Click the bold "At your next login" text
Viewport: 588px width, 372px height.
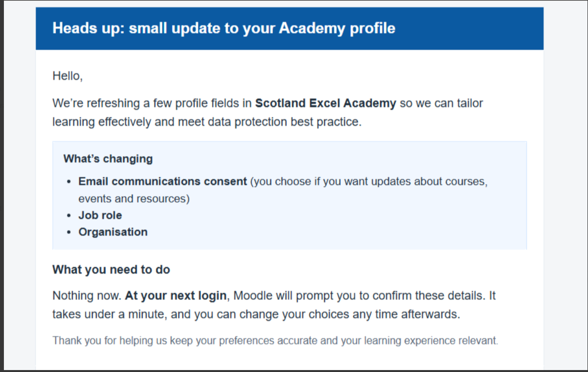(176, 296)
